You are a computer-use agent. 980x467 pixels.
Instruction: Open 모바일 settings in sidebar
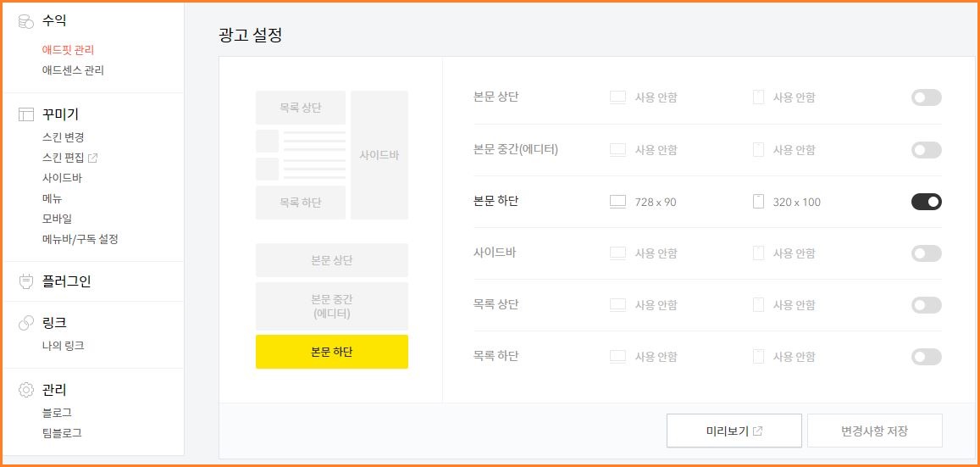[x=57, y=219]
